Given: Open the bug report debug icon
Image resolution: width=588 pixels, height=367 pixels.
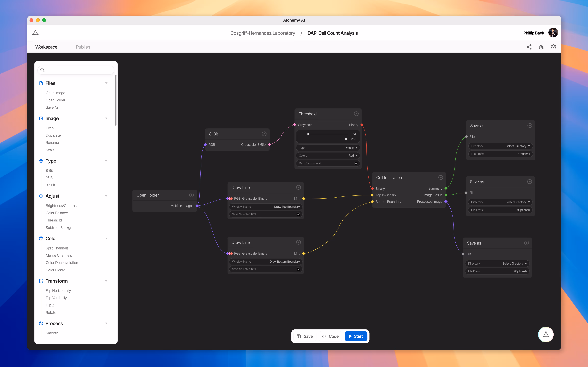Looking at the screenshot, I should [x=541, y=47].
